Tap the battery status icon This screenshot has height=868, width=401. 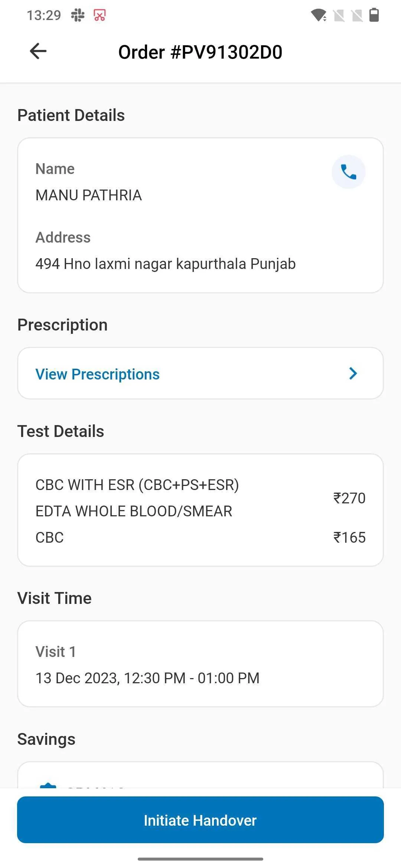pyautogui.click(x=374, y=15)
